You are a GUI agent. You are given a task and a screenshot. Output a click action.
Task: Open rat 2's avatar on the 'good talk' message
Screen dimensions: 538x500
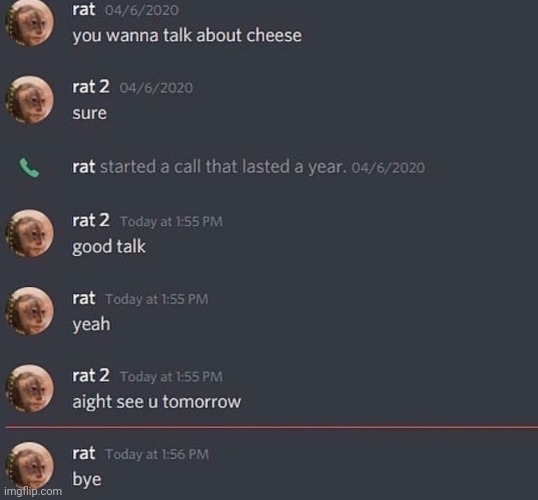tap(30, 233)
